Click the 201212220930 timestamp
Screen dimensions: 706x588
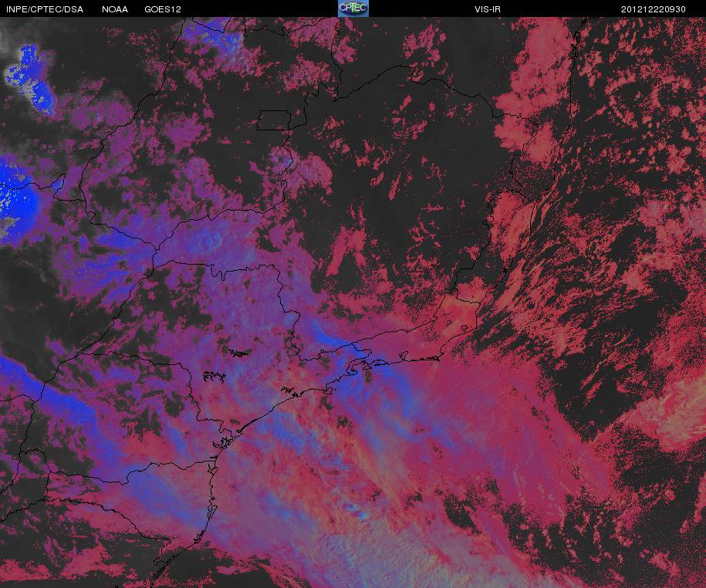click(x=654, y=9)
